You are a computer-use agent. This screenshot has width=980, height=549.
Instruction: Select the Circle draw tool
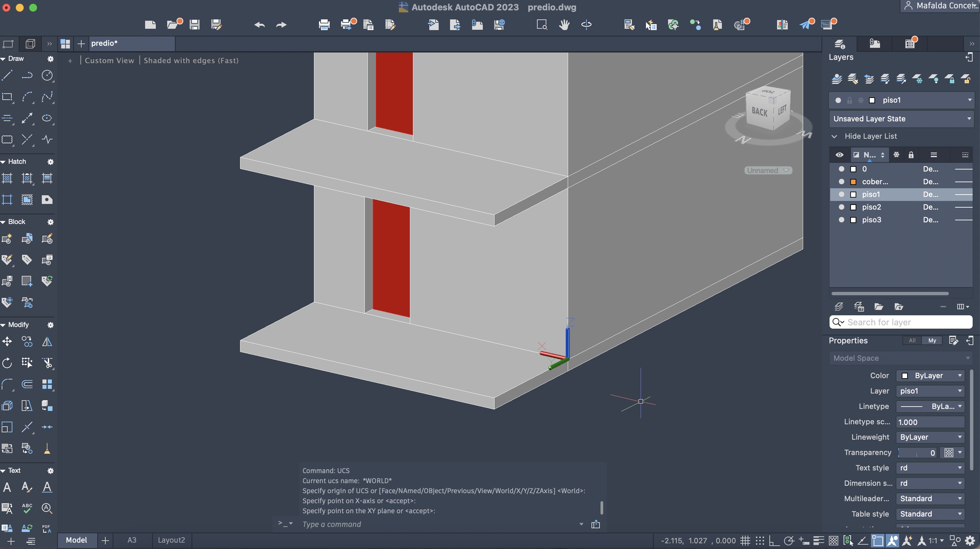(x=47, y=75)
